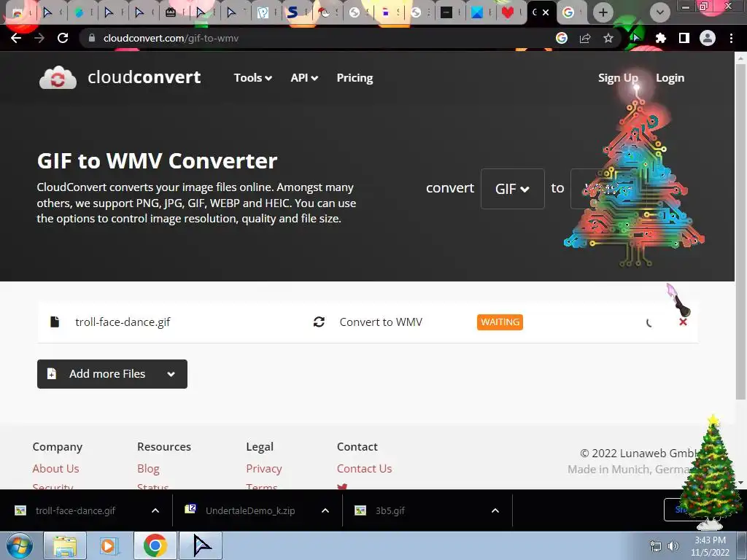Open tab search dropdown arrow
The image size is (747, 560).
(659, 12)
